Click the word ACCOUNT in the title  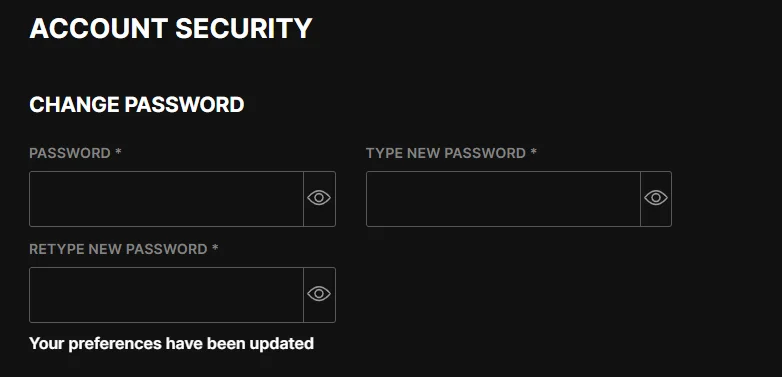(x=99, y=28)
